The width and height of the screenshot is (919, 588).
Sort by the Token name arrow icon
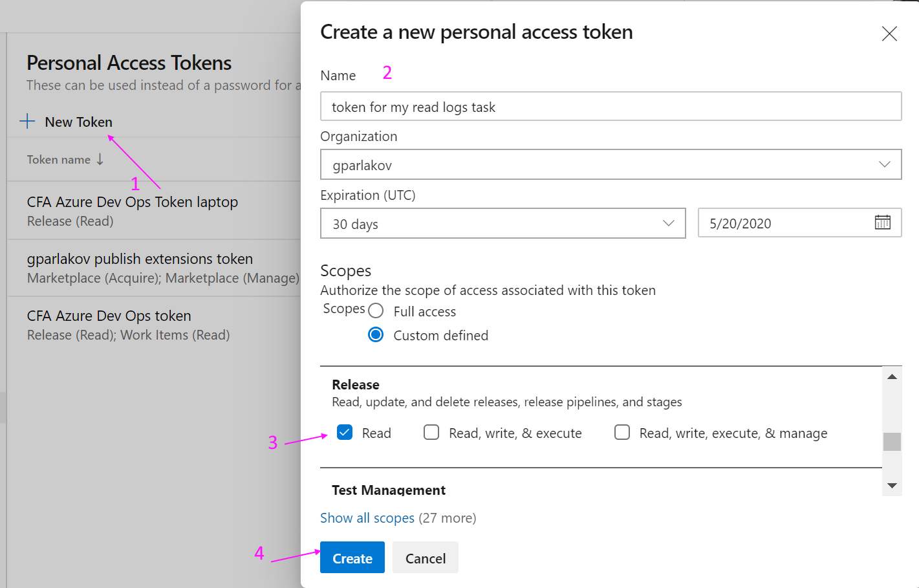pos(100,159)
